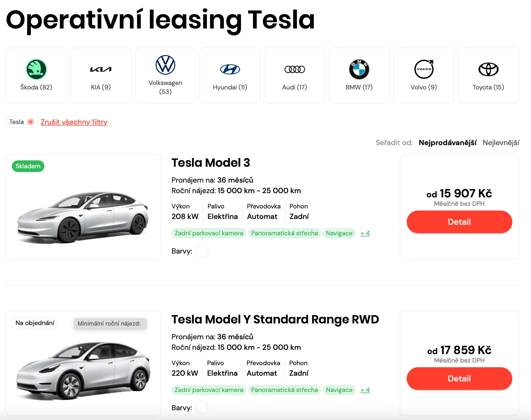Select white color swatch for Model 3
This screenshot has height=420, width=531.
tap(202, 251)
